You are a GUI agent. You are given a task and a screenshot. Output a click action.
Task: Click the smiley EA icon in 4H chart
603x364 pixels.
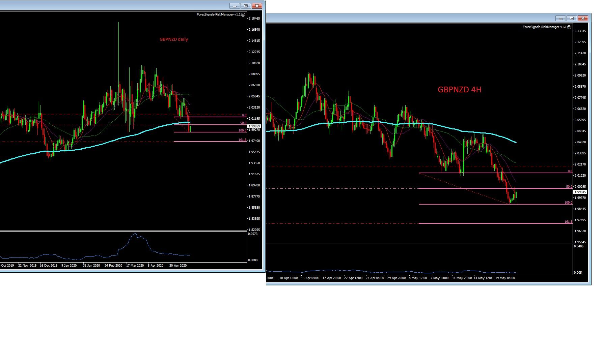(x=569, y=27)
